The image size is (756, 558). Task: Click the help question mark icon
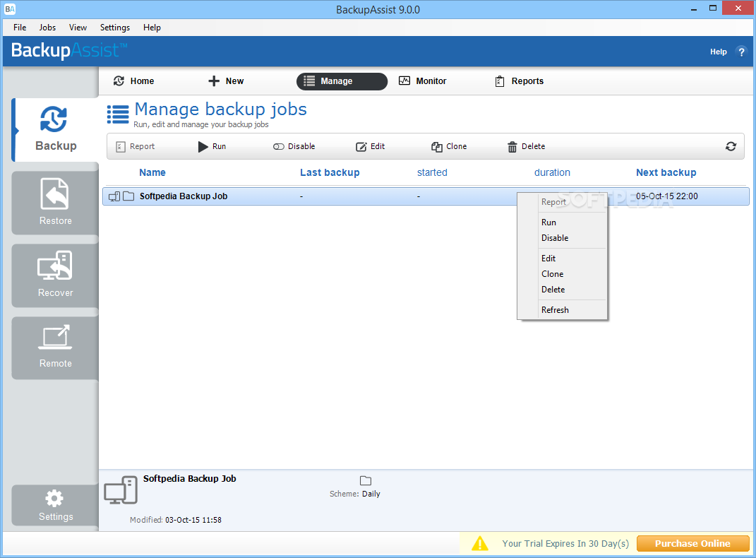click(x=741, y=52)
